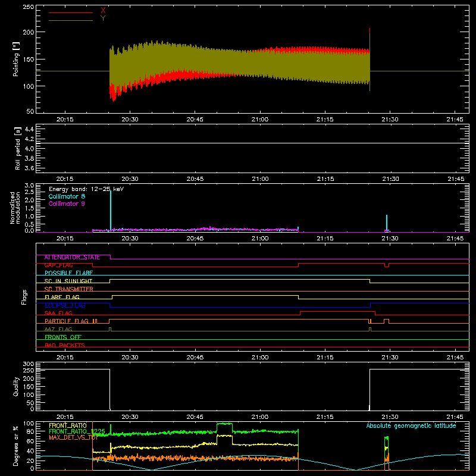
Task: Click 20:45 time label under Roll period plot
Action: pos(195,179)
